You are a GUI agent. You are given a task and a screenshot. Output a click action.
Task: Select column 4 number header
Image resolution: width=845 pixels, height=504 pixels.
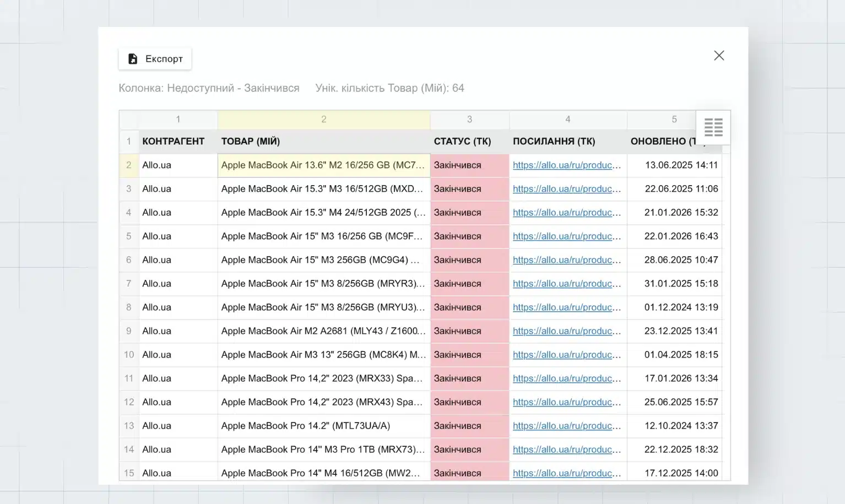tap(567, 120)
